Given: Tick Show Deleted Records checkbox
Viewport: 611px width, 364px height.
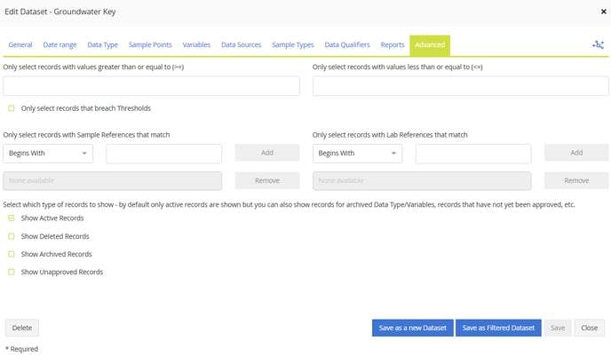Looking at the screenshot, I should pos(12,236).
